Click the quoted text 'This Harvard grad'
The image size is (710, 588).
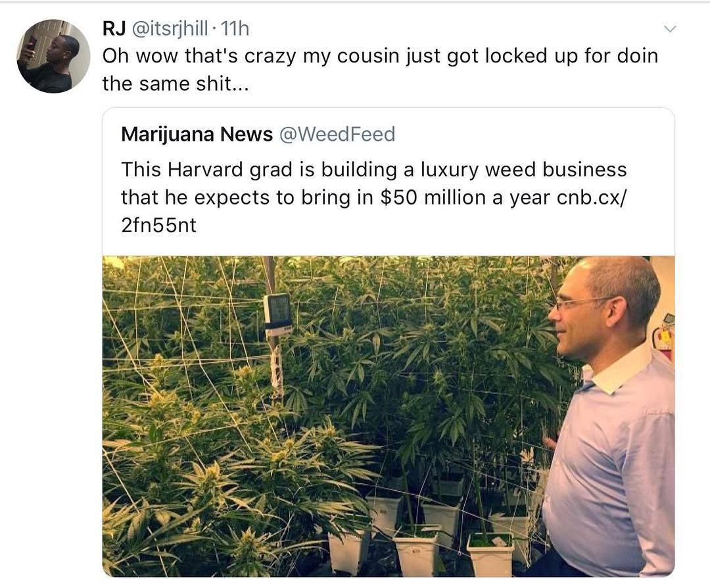point(206,170)
